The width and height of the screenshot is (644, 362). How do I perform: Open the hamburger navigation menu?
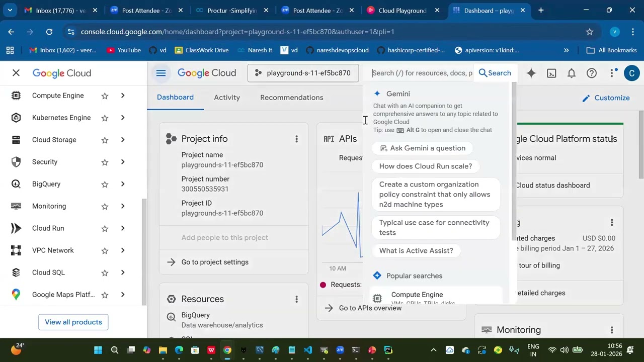point(161,73)
